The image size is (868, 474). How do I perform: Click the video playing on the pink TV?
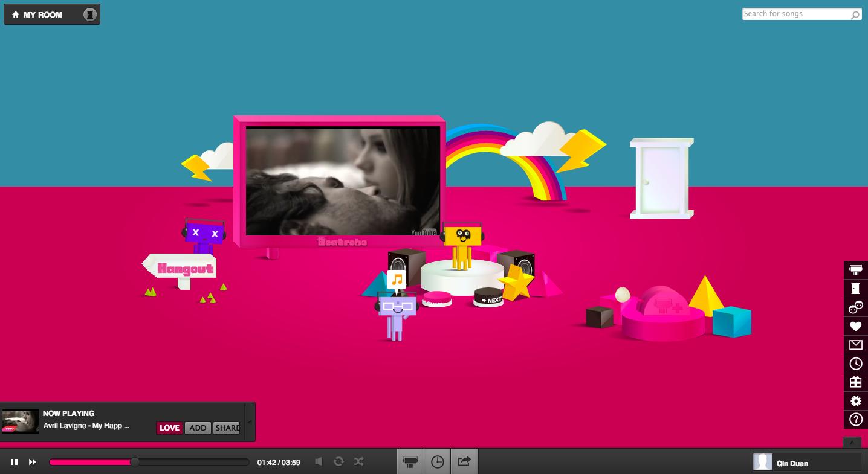(x=343, y=181)
